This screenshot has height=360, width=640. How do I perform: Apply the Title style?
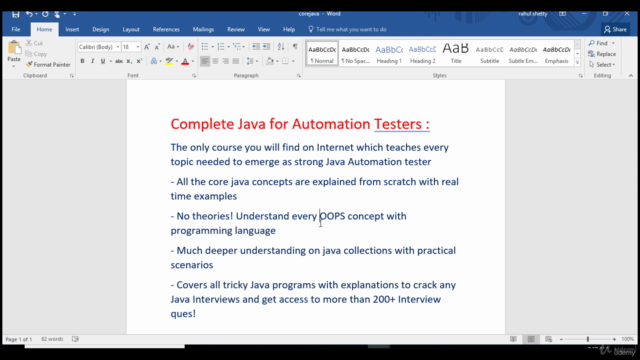coord(456,53)
